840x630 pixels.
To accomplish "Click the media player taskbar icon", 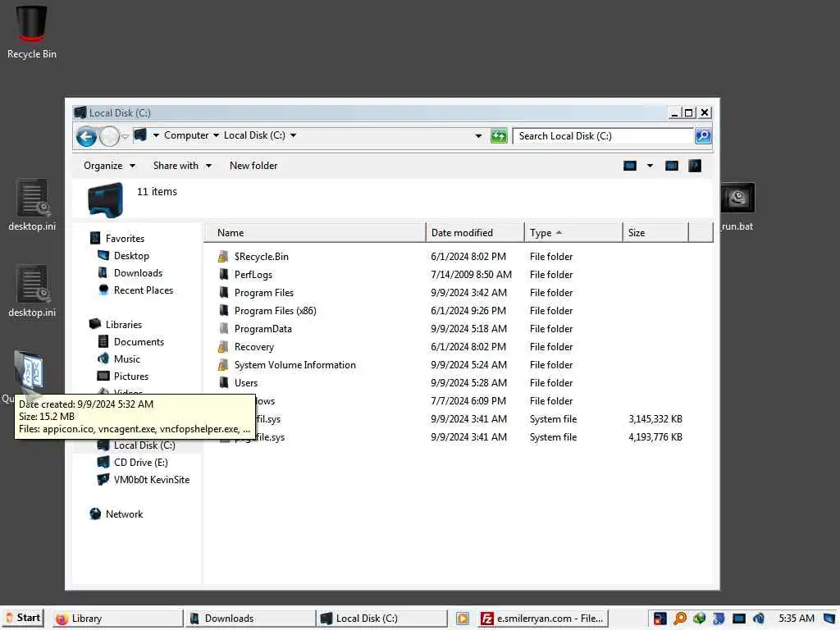I will coord(463,619).
